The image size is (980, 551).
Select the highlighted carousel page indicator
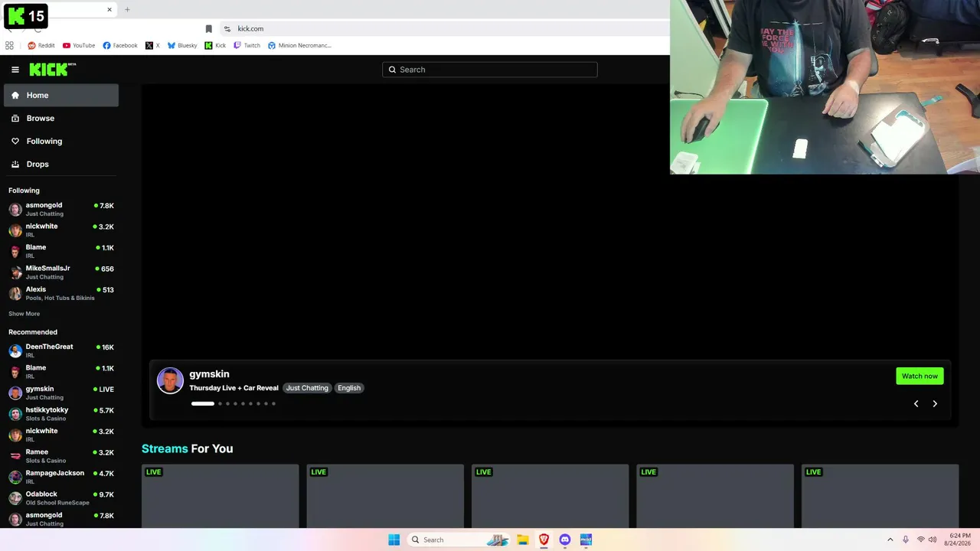(203, 403)
